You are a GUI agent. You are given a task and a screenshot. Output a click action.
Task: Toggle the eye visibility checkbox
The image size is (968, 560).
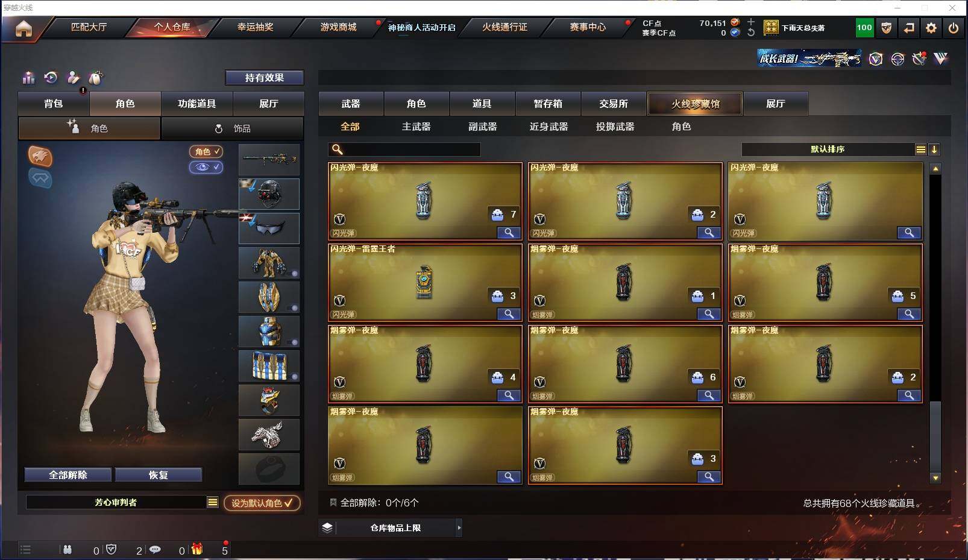(x=206, y=167)
